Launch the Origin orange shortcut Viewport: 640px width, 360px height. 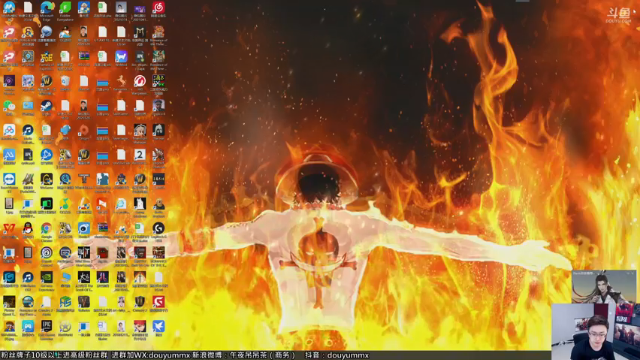(x=84, y=131)
